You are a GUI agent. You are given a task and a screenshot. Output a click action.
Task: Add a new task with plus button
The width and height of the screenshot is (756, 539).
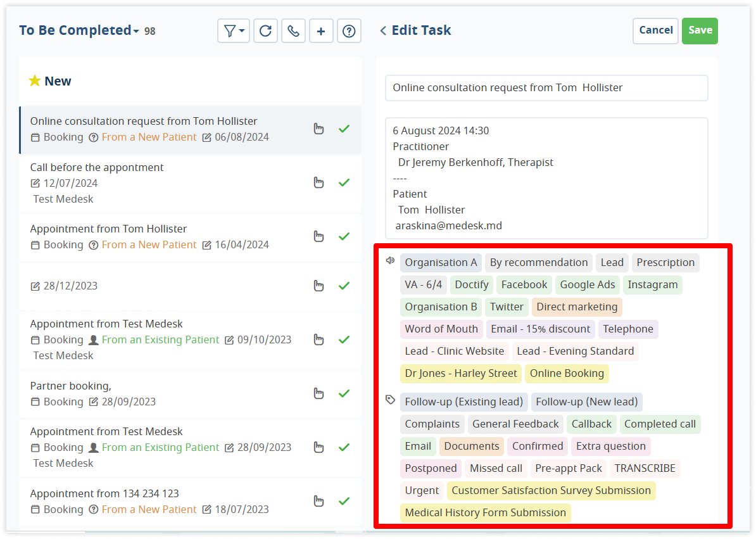click(x=321, y=31)
